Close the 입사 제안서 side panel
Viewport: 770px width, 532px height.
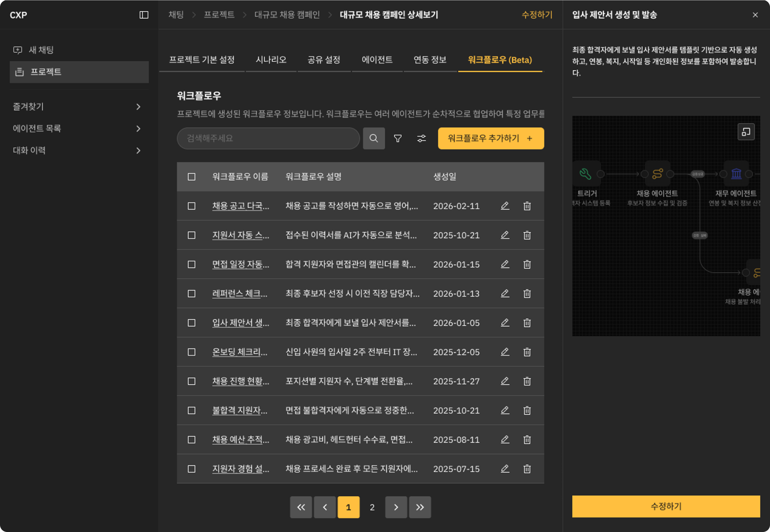(x=755, y=15)
